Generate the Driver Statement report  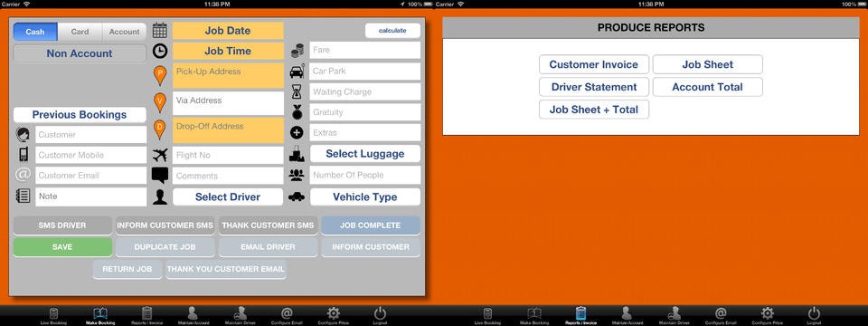point(594,87)
